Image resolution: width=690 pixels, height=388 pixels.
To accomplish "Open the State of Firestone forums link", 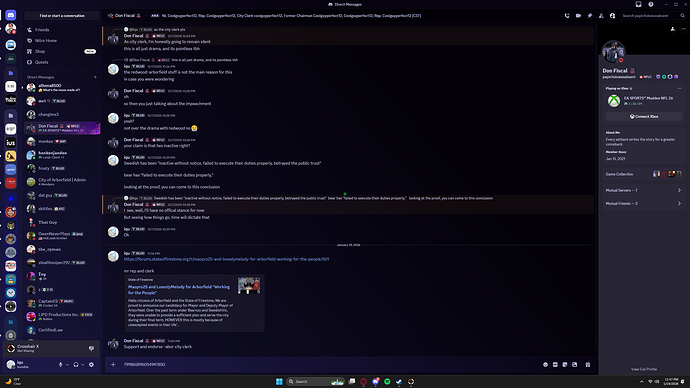I will (x=226, y=259).
